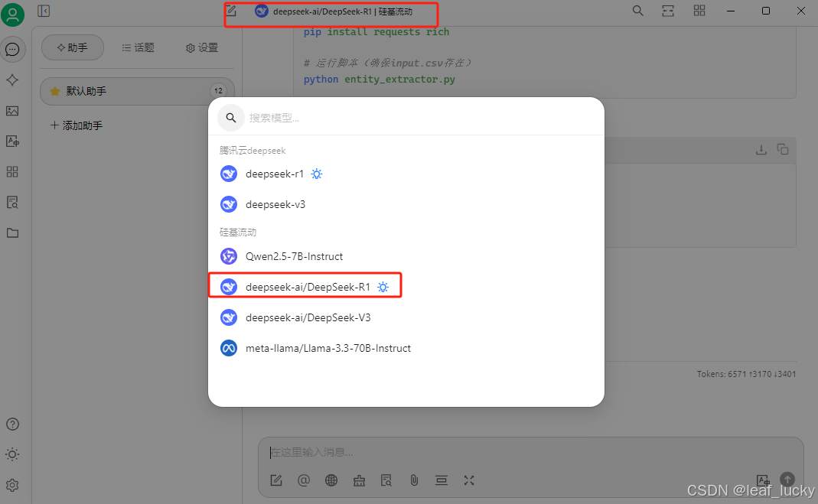Viewport: 818px width, 504px height.
Task: Click the web search globe icon
Action: coord(331,480)
